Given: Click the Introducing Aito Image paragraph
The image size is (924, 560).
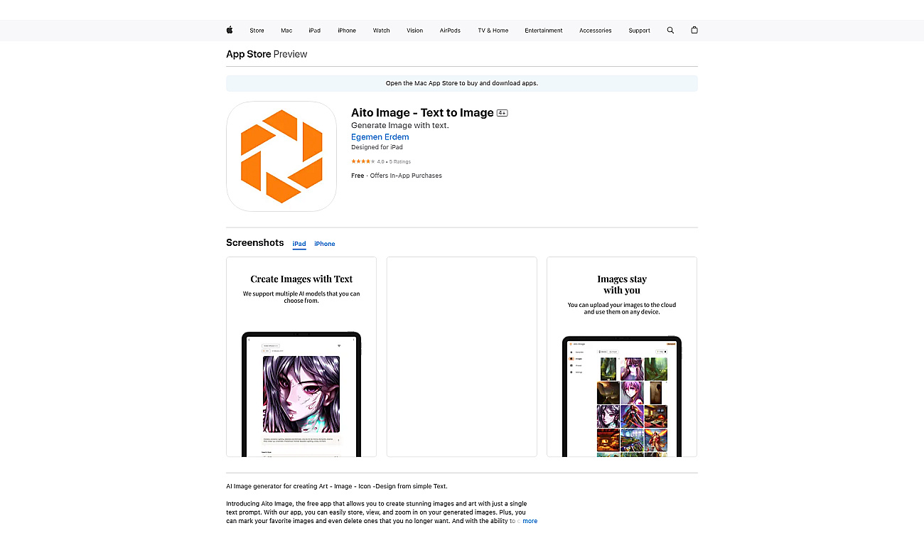Looking at the screenshot, I should 382,512.
